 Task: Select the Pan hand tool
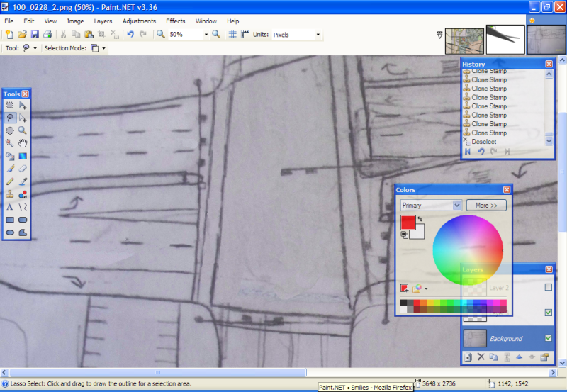coord(23,143)
